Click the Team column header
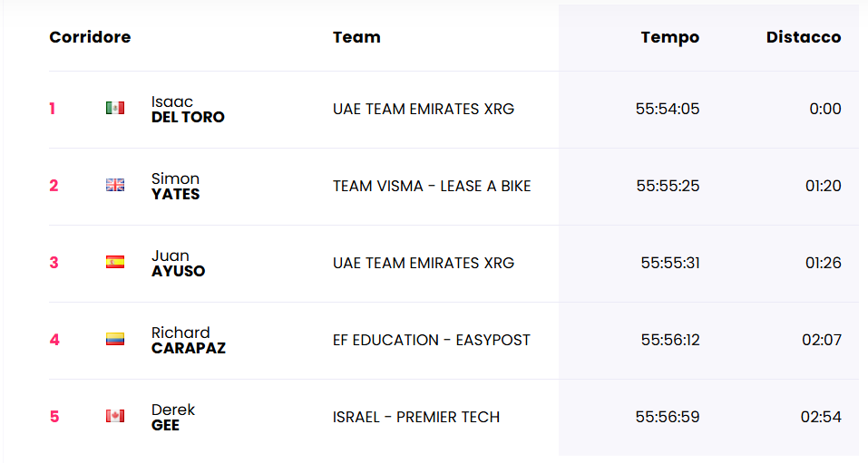Screen dimensions: 868x463 pos(356,37)
